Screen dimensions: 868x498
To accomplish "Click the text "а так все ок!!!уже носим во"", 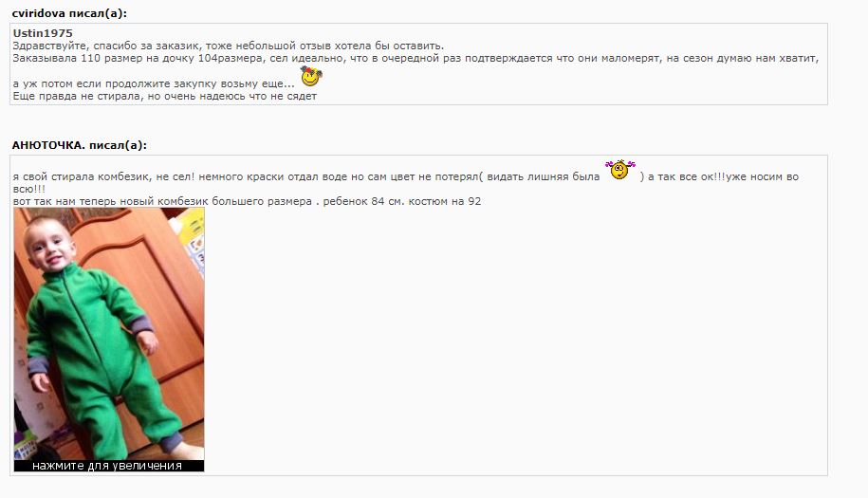I will point(723,177).
